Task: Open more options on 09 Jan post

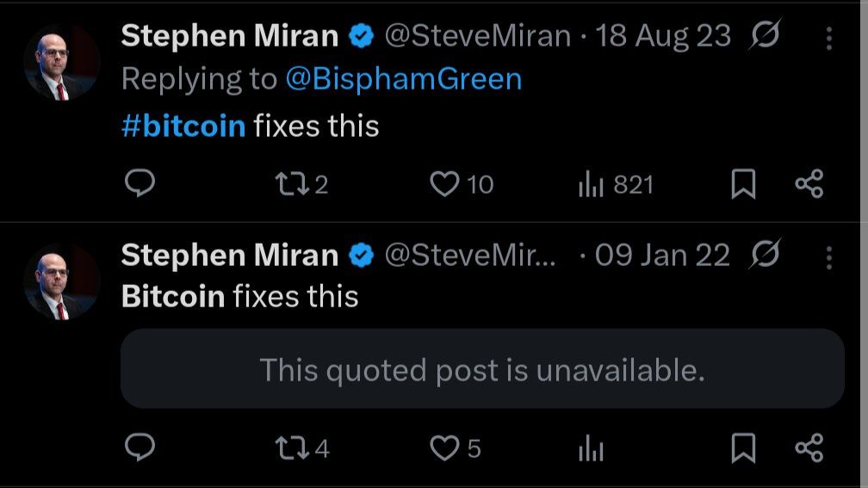Action: (828, 256)
